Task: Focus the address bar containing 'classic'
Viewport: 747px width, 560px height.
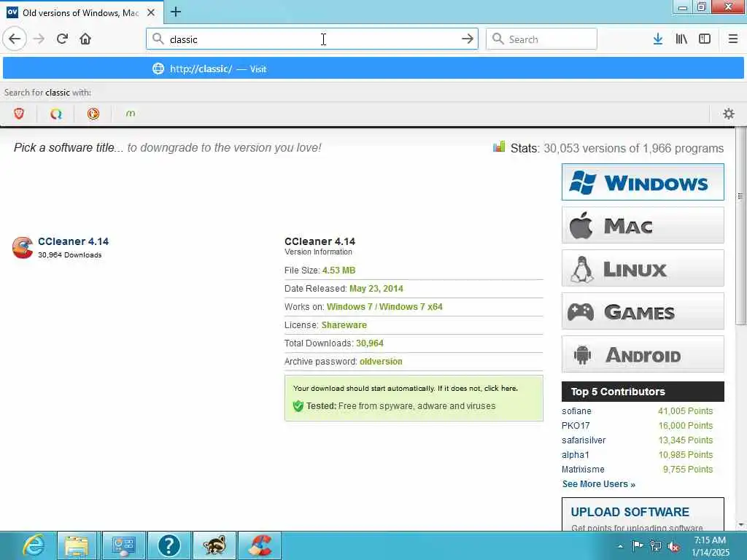Action: tap(312, 39)
